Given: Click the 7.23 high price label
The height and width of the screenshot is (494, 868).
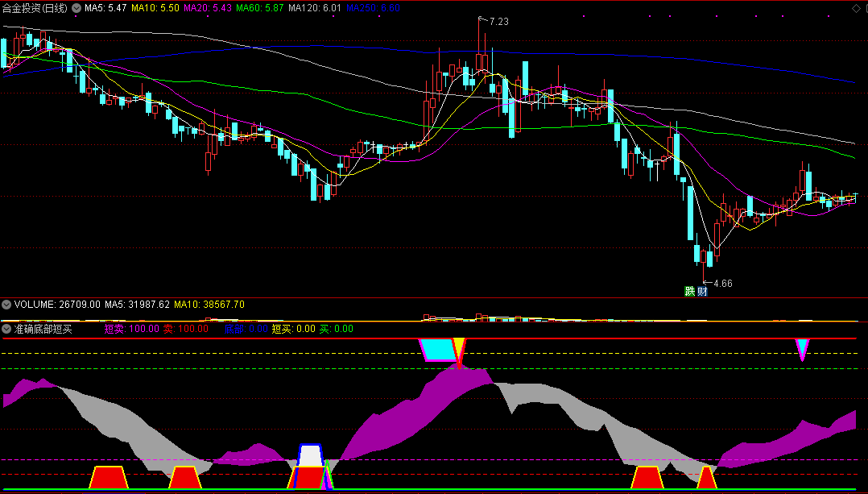Looking at the screenshot, I should (498, 22).
